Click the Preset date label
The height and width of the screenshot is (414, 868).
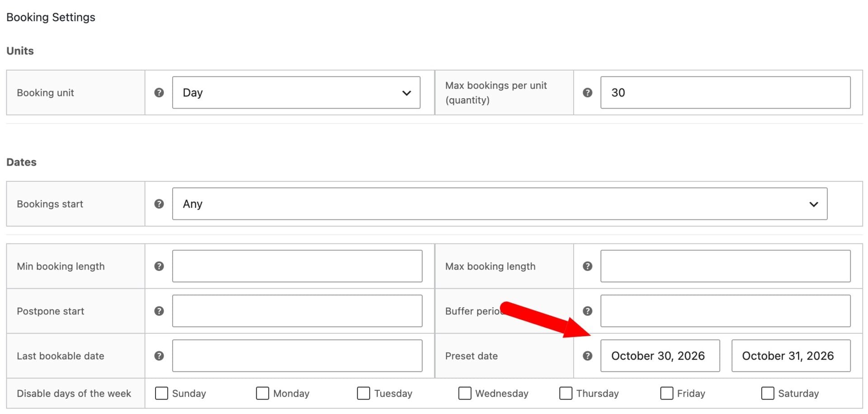point(471,356)
